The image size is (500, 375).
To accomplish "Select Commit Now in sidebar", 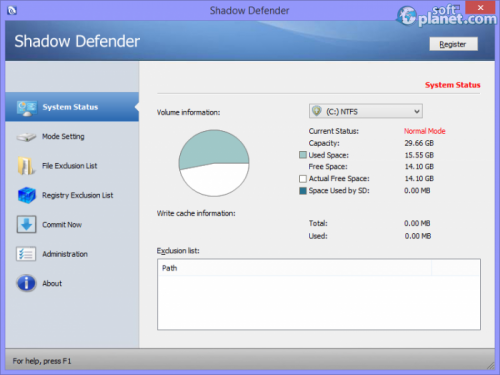I will coord(72,224).
